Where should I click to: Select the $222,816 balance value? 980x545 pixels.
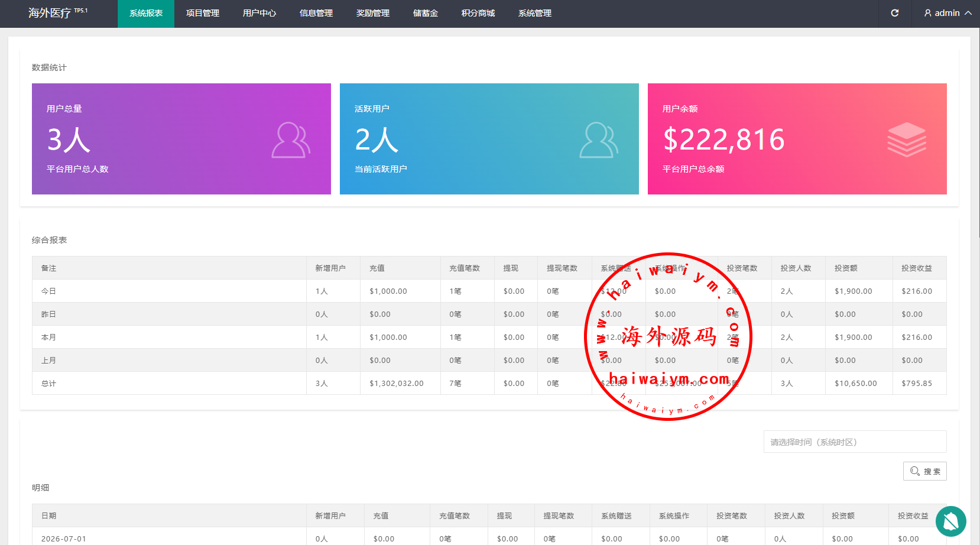(x=724, y=140)
